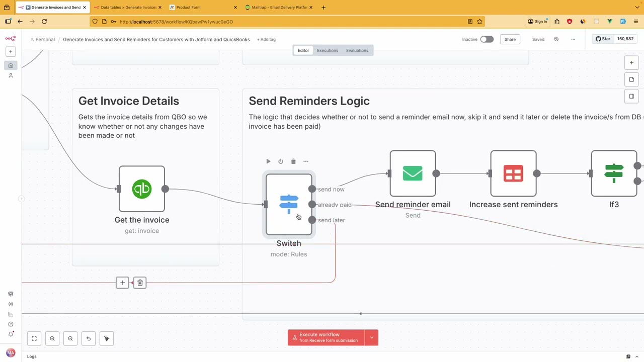Click the workflow title to rename it
Viewport: 644px width, 362px height.
[x=156, y=39]
